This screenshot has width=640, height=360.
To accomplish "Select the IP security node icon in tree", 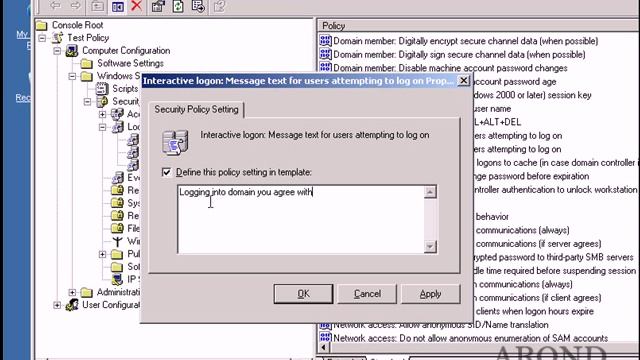I will click(x=118, y=279).
